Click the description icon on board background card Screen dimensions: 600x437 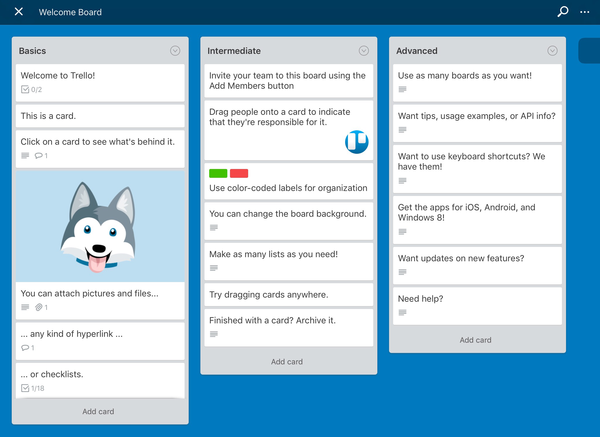pyautogui.click(x=214, y=228)
